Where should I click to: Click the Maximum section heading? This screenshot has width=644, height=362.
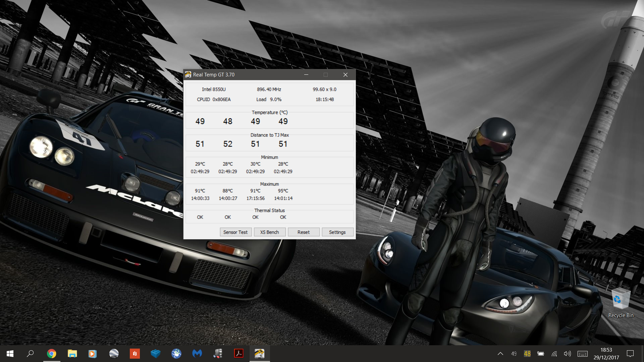tap(270, 184)
